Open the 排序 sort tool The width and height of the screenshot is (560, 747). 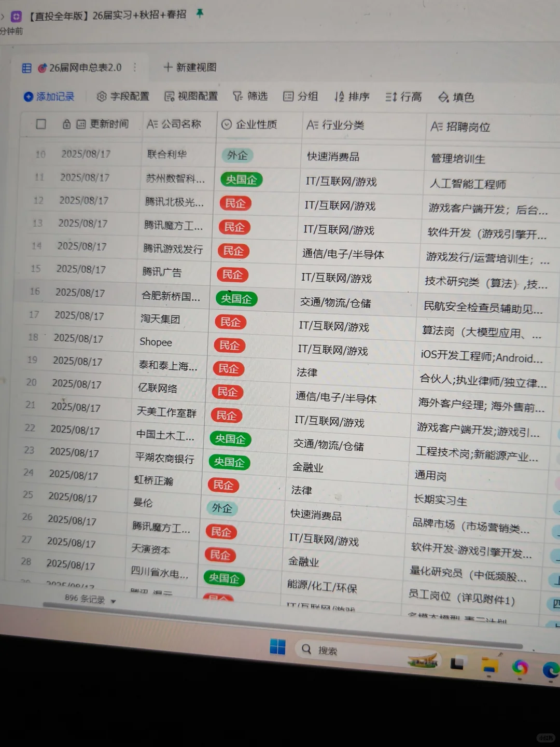[x=352, y=97]
